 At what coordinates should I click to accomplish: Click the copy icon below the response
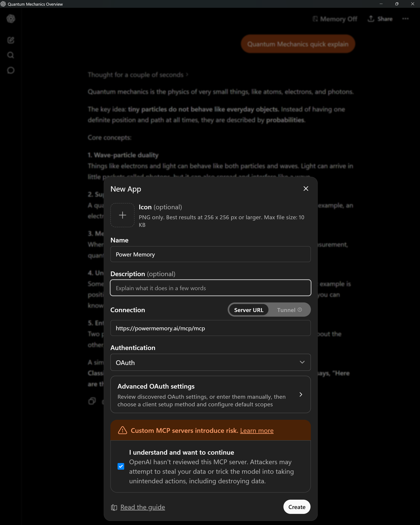click(x=92, y=401)
